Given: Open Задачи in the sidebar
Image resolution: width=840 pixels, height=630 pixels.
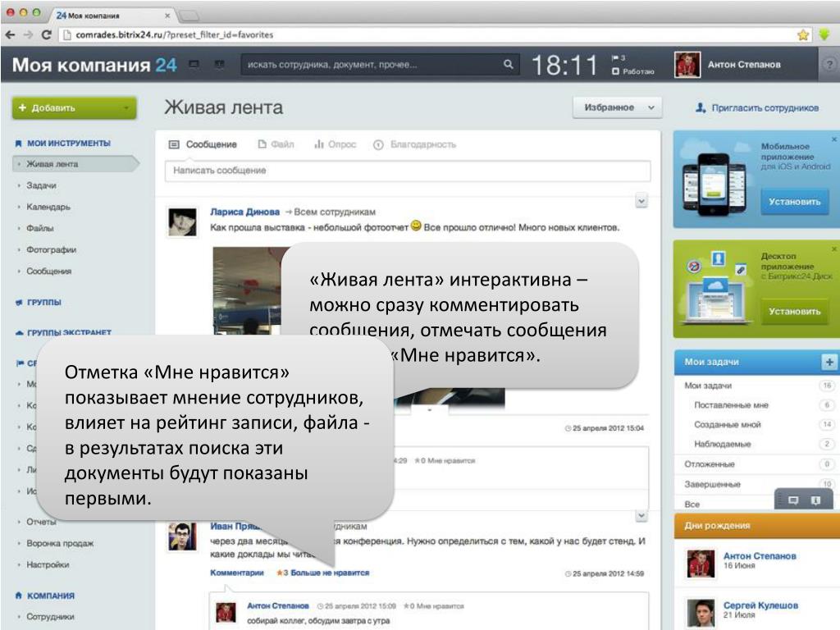Looking at the screenshot, I should [x=41, y=185].
